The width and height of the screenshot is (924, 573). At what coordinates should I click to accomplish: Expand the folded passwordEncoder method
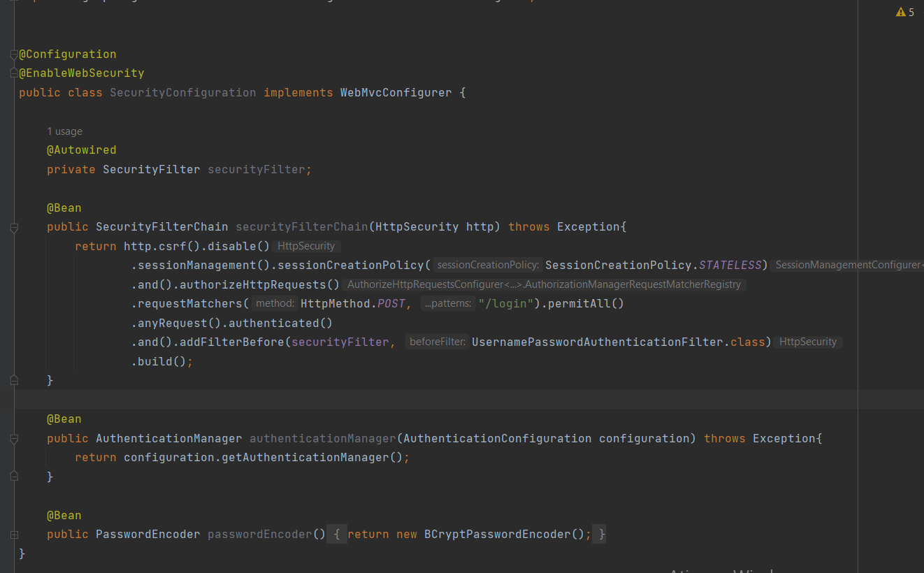tap(14, 535)
